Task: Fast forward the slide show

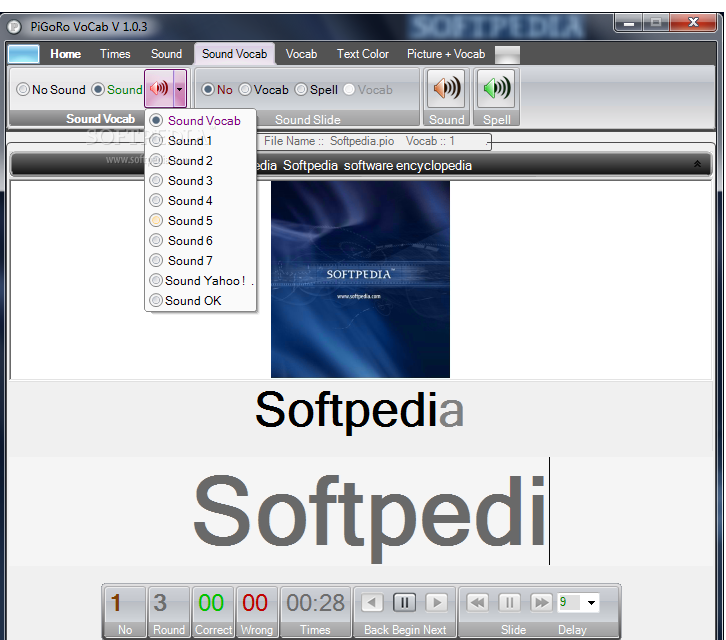Action: [x=541, y=602]
